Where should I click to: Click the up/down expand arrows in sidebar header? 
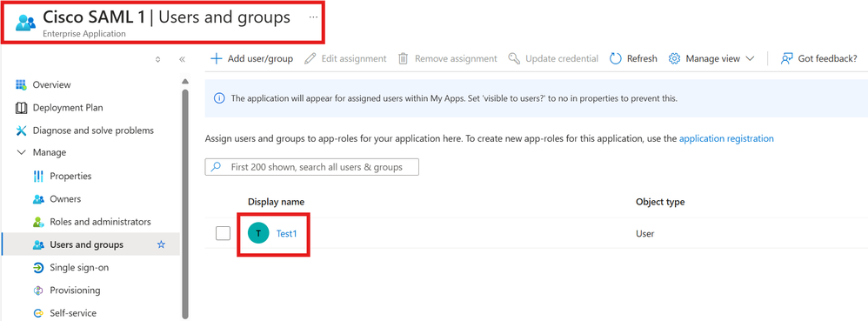(x=157, y=59)
